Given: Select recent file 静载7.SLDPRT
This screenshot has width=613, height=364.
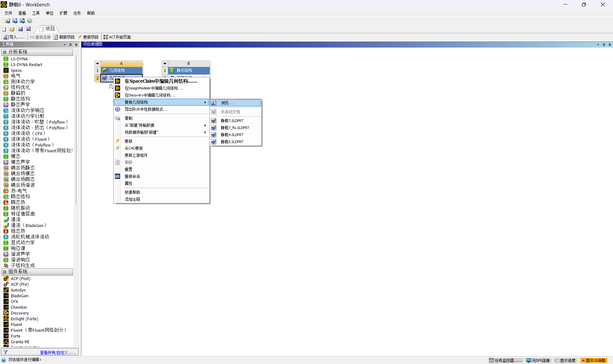Looking at the screenshot, I should 236,121.
